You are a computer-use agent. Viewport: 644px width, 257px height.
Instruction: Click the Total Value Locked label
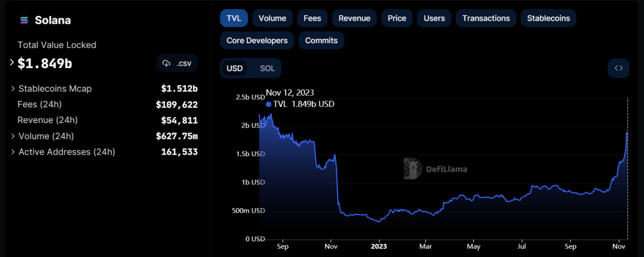click(57, 45)
